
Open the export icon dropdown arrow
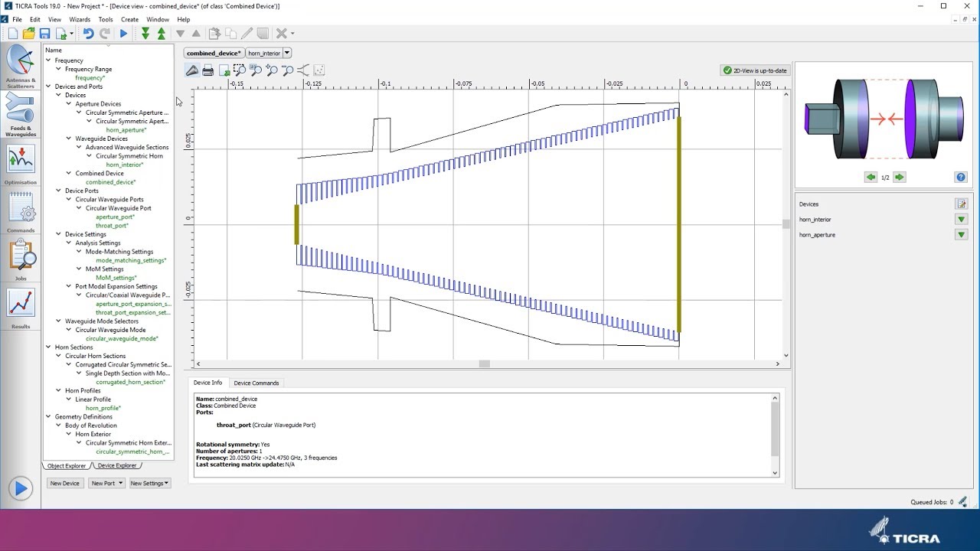click(x=71, y=34)
